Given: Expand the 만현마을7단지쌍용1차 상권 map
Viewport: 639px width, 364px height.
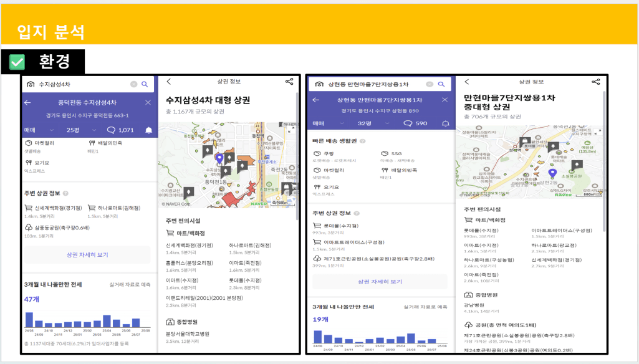Looking at the screenshot, I should 597,132.
